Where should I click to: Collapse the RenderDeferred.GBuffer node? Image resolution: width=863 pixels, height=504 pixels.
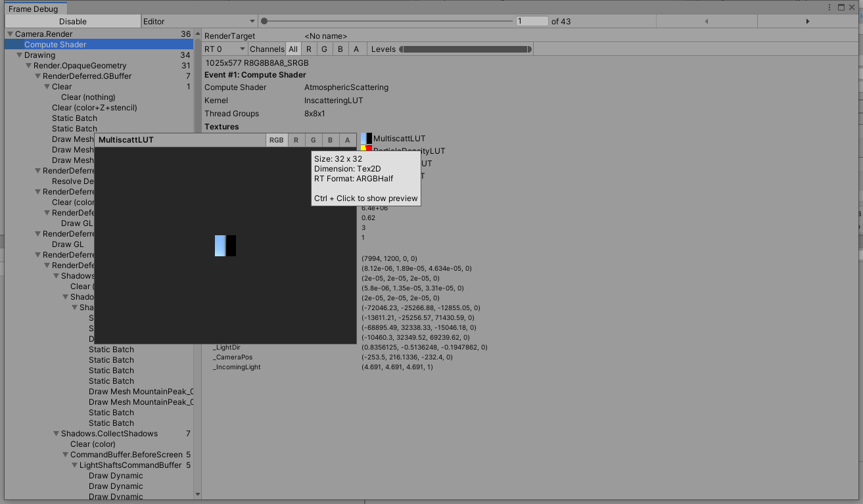tap(37, 76)
